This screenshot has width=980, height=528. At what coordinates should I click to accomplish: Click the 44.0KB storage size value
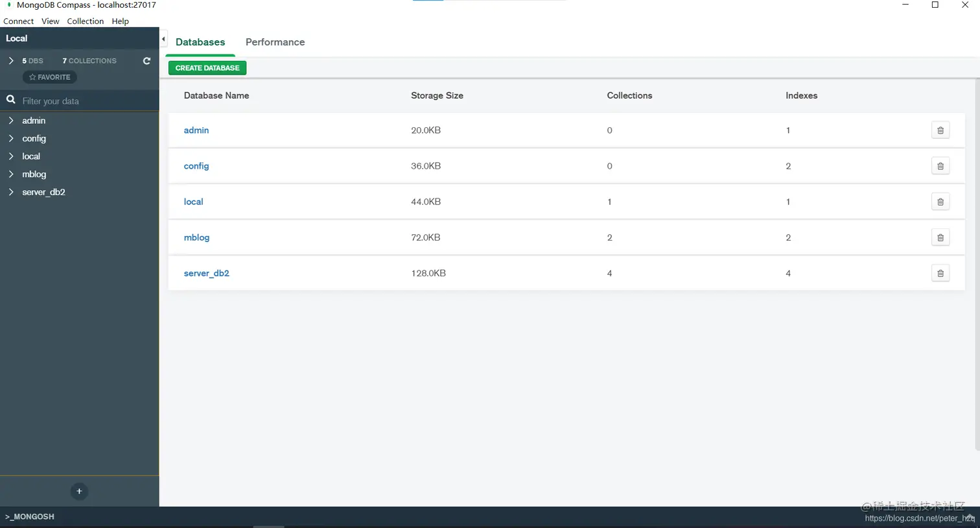tap(426, 202)
